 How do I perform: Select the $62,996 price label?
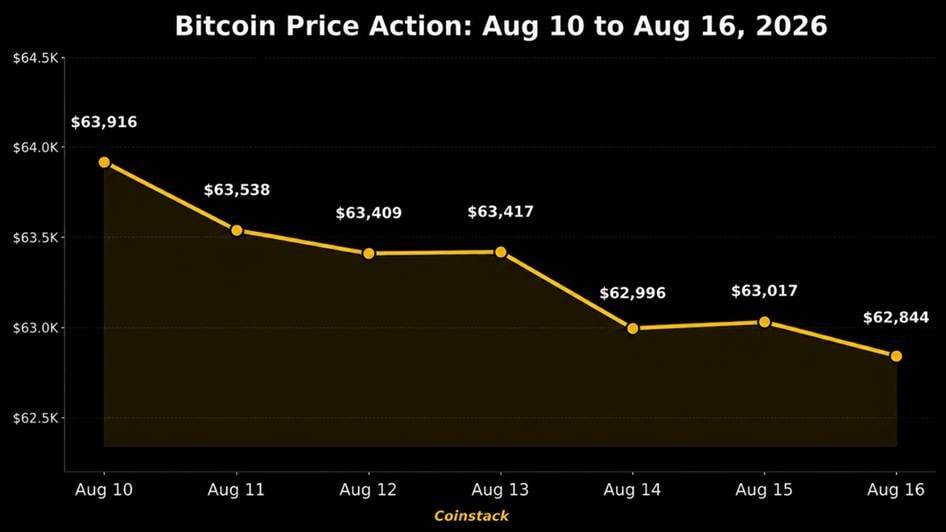coord(632,293)
